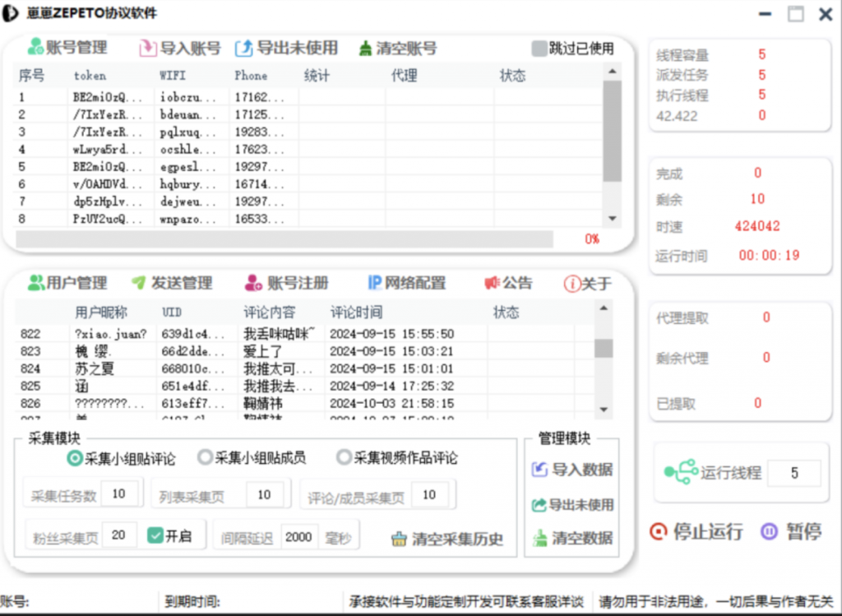Select the comment row for user 苏之夏

[x=305, y=369]
